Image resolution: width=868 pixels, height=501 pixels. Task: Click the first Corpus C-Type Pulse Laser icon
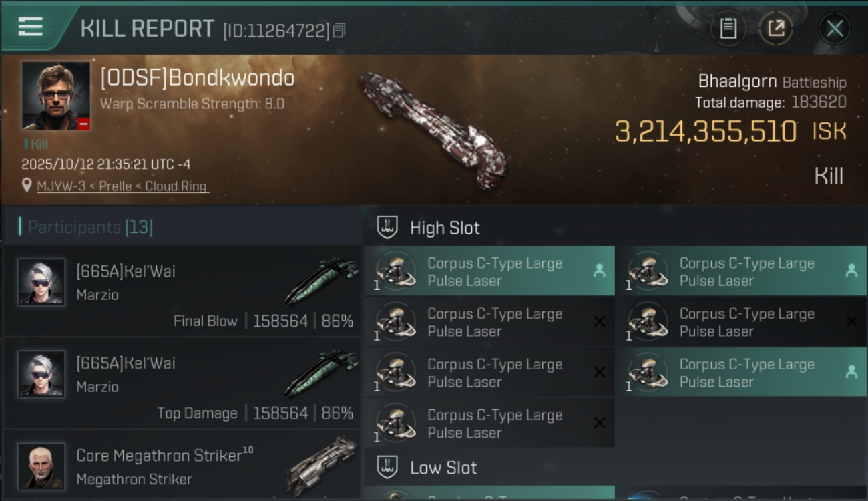tap(396, 271)
